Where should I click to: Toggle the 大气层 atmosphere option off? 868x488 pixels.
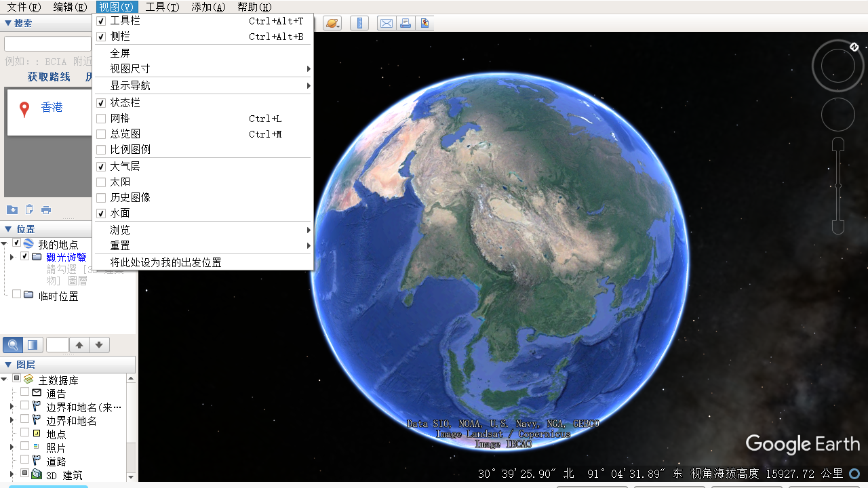(101, 167)
